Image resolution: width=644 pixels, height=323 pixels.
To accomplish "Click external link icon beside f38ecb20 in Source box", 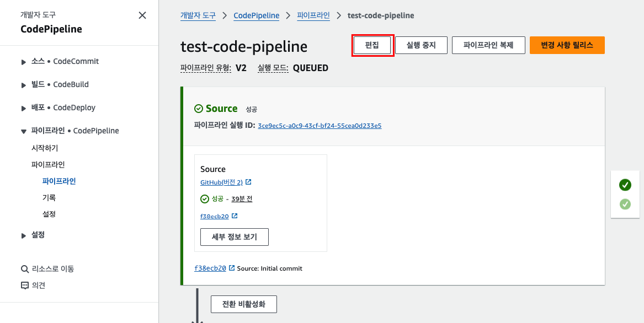I will [x=235, y=216].
